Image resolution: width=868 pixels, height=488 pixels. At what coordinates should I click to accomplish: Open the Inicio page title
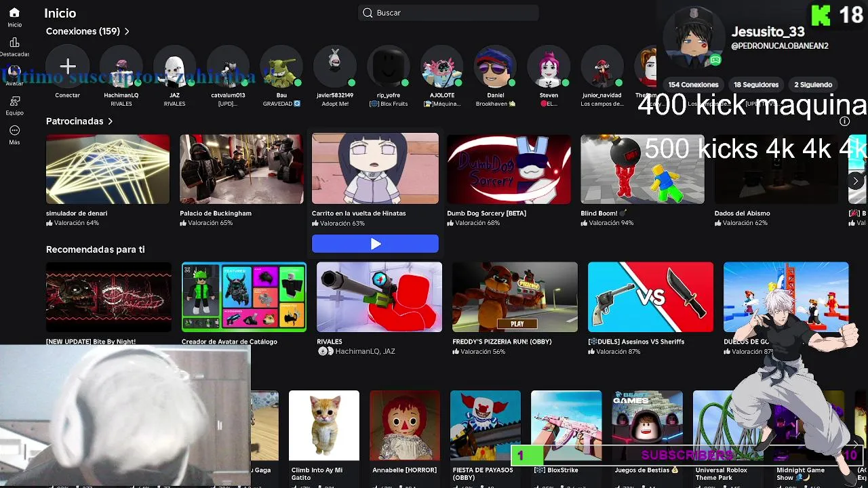pyautogui.click(x=60, y=14)
